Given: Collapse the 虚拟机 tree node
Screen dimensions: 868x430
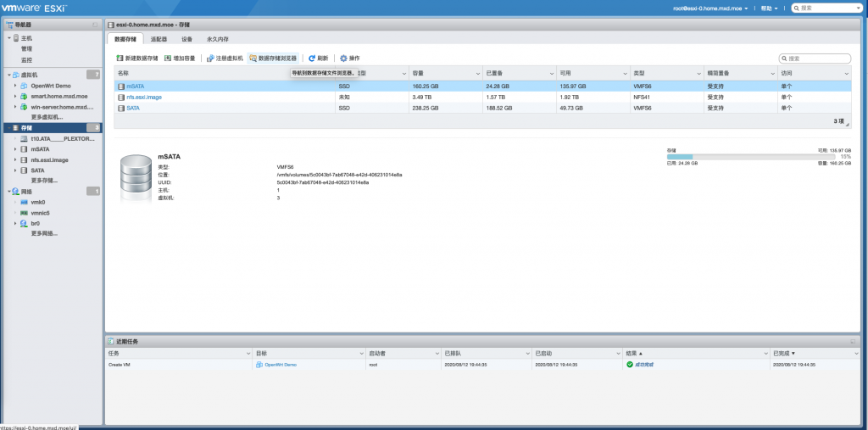Looking at the screenshot, I should tap(8, 75).
